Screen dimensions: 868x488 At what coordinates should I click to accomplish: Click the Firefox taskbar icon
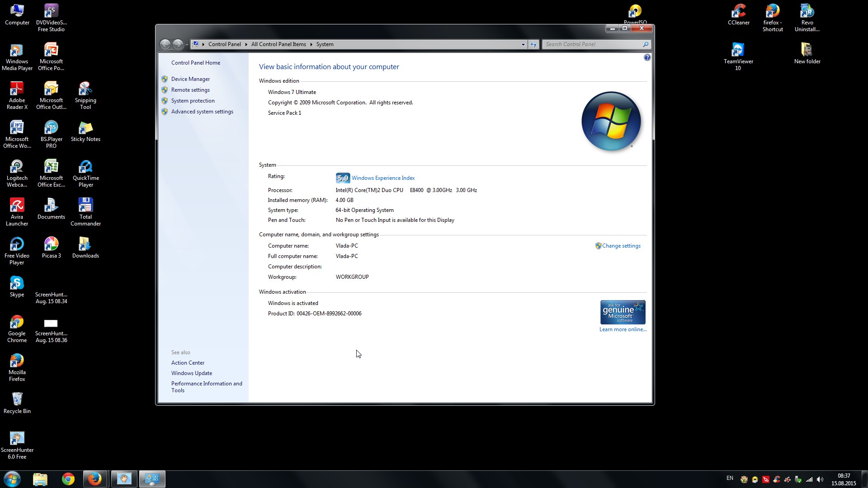coord(95,479)
